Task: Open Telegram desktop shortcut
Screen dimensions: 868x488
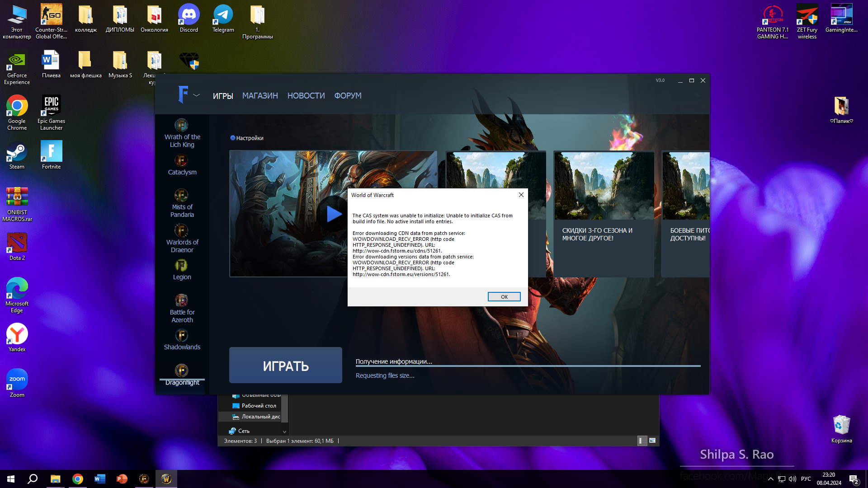Action: [223, 19]
